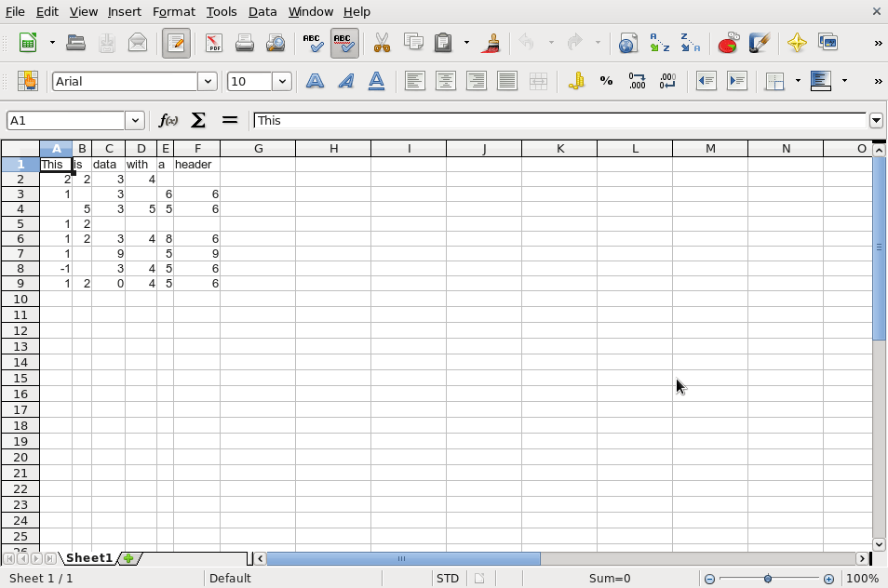Open the font size 10 dropdown
This screenshot has height=588, width=888.
coord(284,81)
